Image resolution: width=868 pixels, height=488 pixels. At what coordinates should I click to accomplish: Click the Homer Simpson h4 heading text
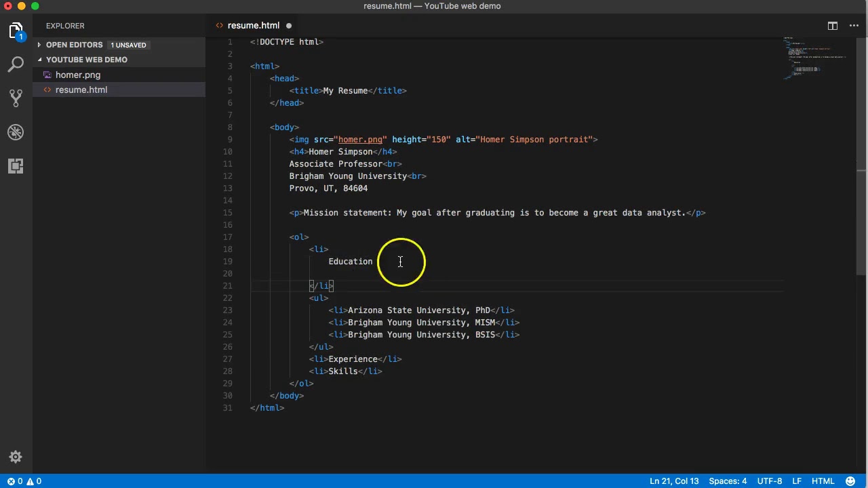click(x=340, y=152)
